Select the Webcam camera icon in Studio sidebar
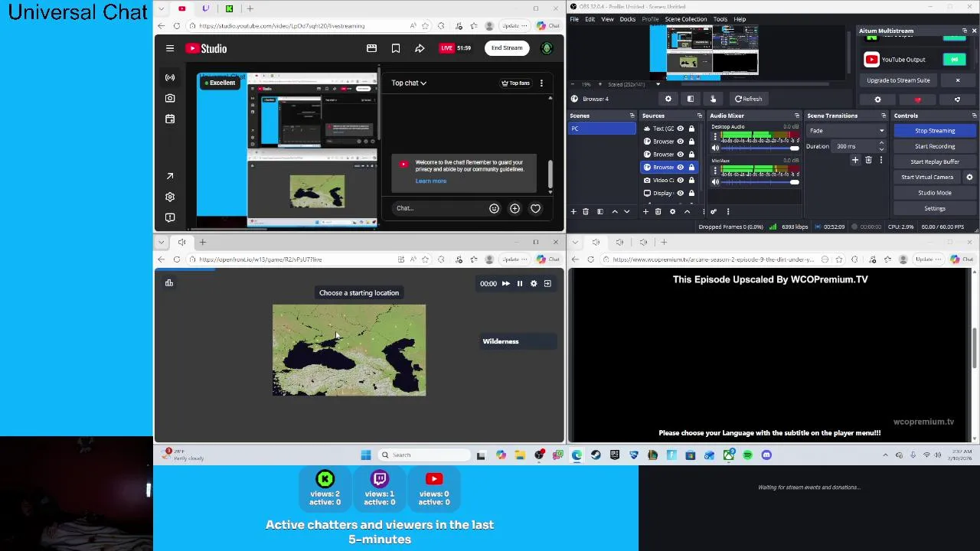980x551 pixels. click(x=170, y=98)
